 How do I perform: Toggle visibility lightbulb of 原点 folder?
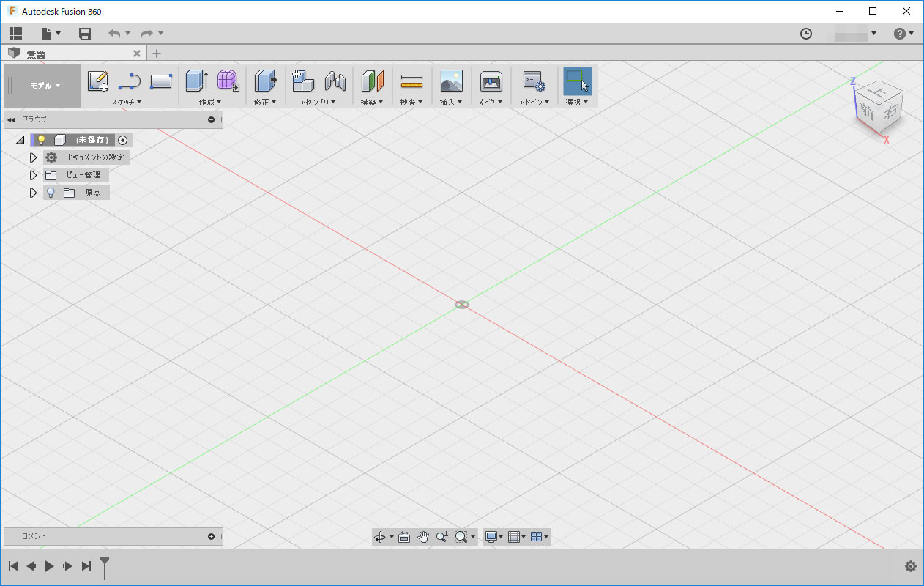click(51, 193)
